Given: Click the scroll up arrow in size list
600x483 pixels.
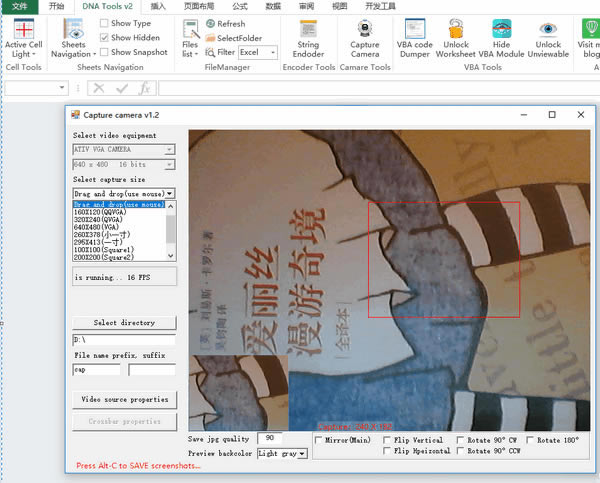Looking at the screenshot, I should click(x=171, y=206).
